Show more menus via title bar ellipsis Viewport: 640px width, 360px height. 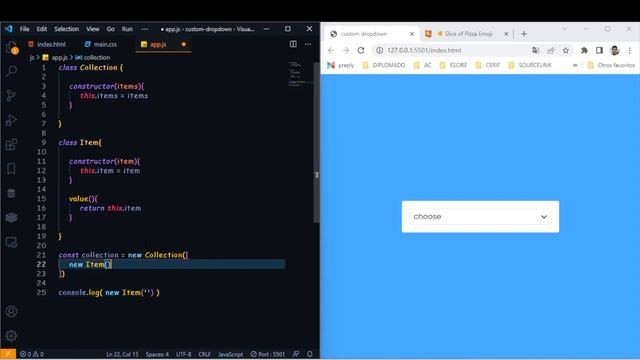145,29
